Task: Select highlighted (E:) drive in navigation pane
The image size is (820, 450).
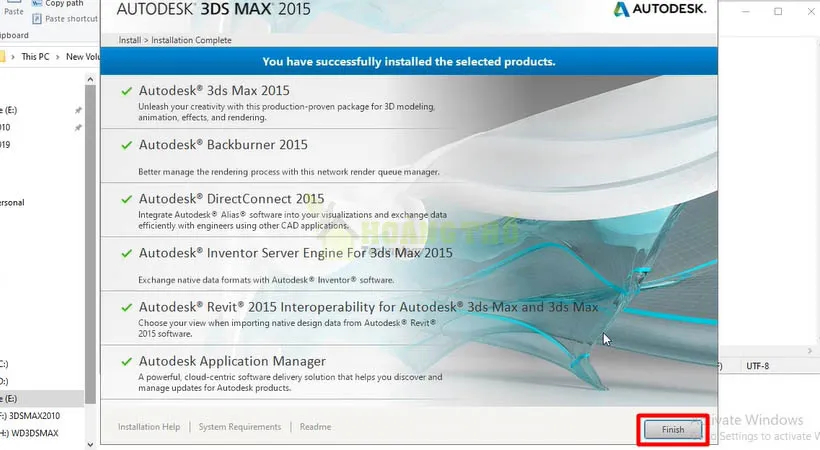Action: pos(42,399)
